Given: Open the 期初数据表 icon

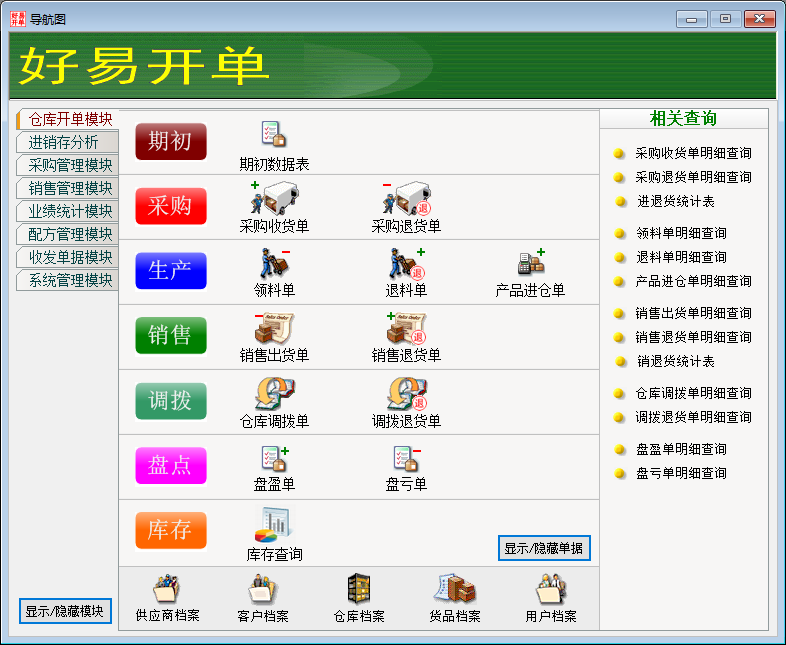Looking at the screenshot, I should pyautogui.click(x=274, y=134).
